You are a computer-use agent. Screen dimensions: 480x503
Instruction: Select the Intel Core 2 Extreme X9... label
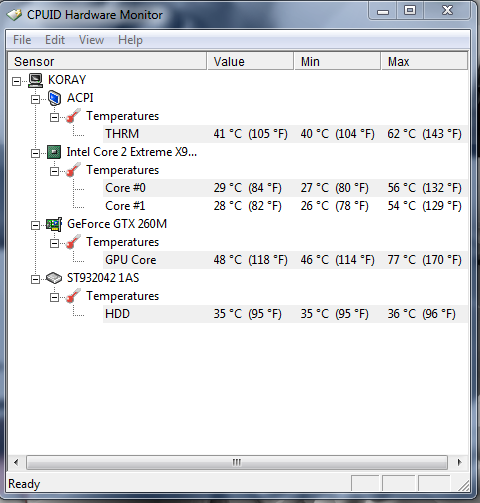tap(132, 152)
